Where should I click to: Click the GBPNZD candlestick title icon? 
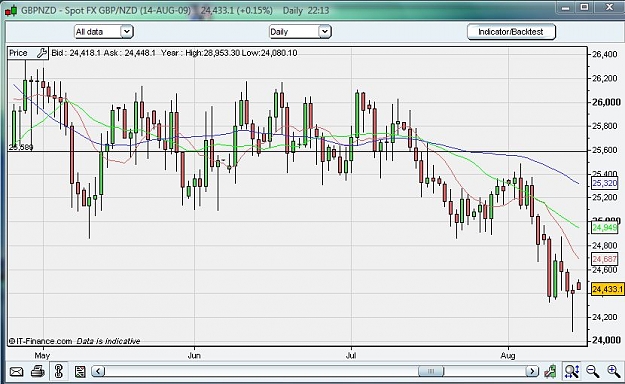(11, 10)
